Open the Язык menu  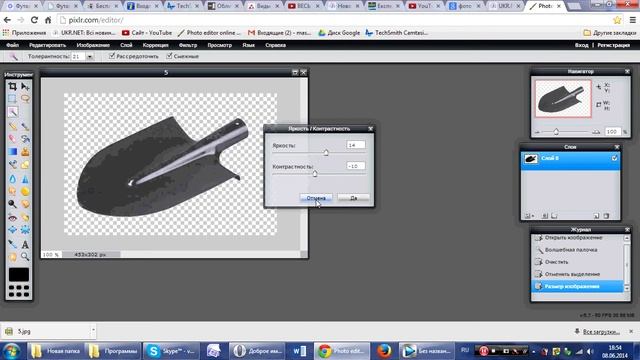[x=249, y=45]
